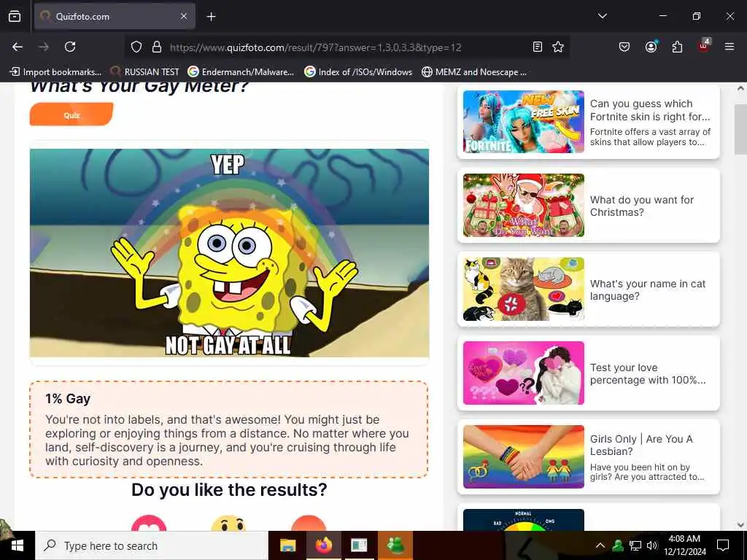Reload the current page

click(70, 47)
